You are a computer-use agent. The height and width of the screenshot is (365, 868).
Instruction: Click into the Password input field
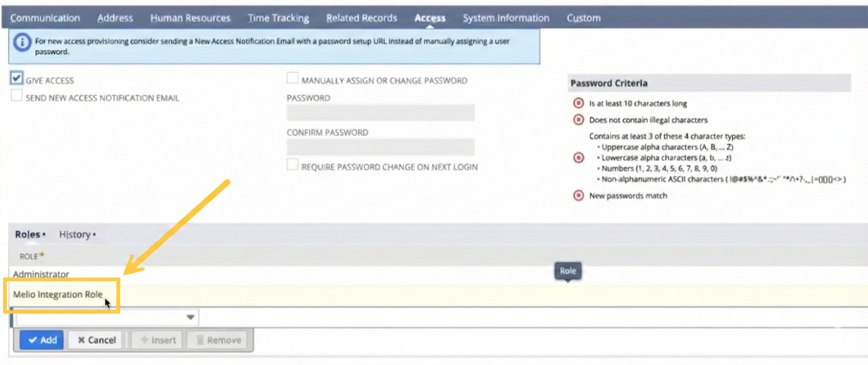point(380,113)
